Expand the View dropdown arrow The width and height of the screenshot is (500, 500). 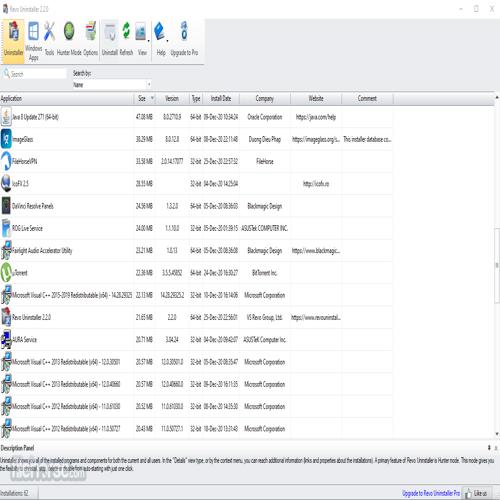pos(149,41)
